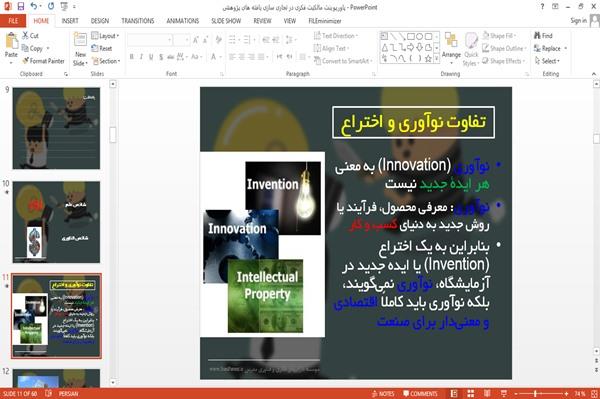Screen dimensions: 600x399
Task: Open the Shape Outline dropdown
Action: [504, 48]
